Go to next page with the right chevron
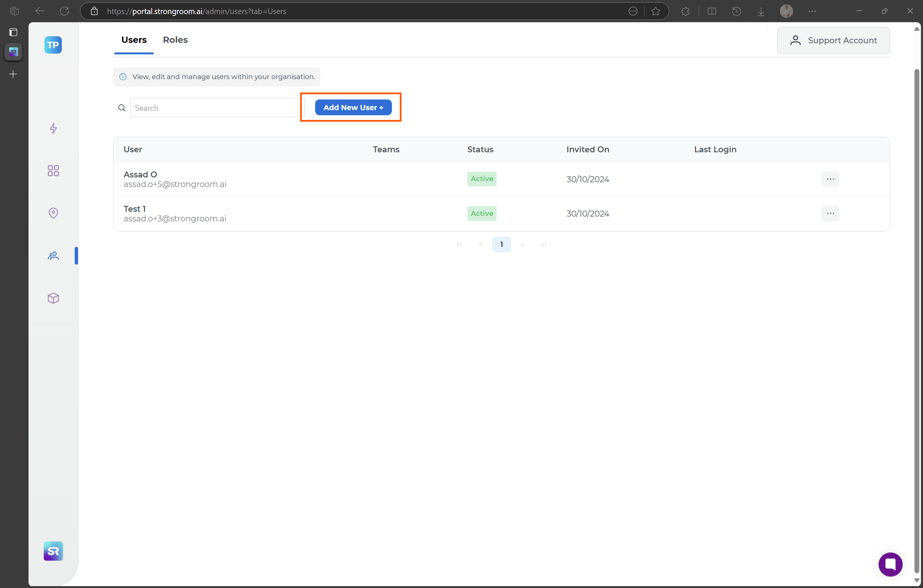The width and height of the screenshot is (923, 588). coord(522,244)
